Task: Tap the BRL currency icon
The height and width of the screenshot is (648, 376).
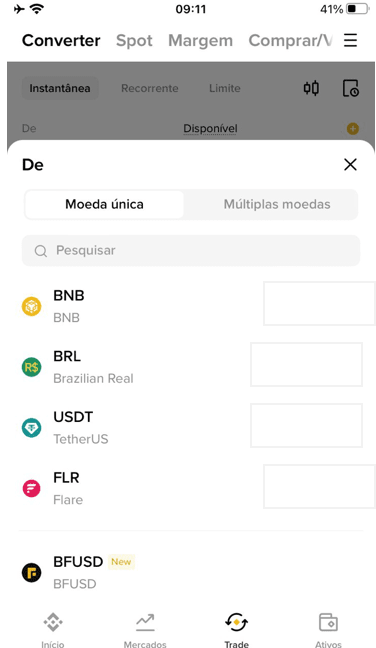Action: (x=31, y=367)
